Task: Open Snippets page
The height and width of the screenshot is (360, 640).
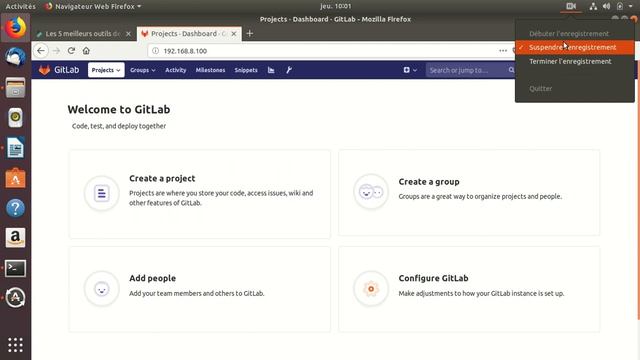Action: 246,70
